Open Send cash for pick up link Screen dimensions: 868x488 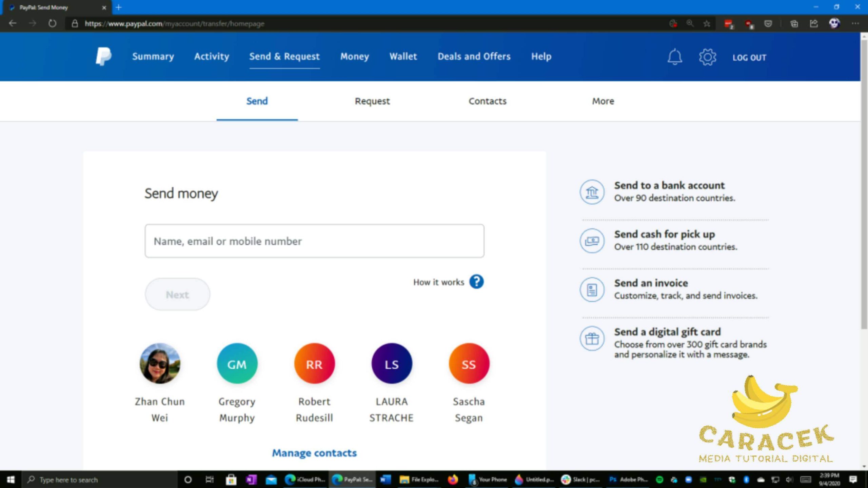[665, 234]
